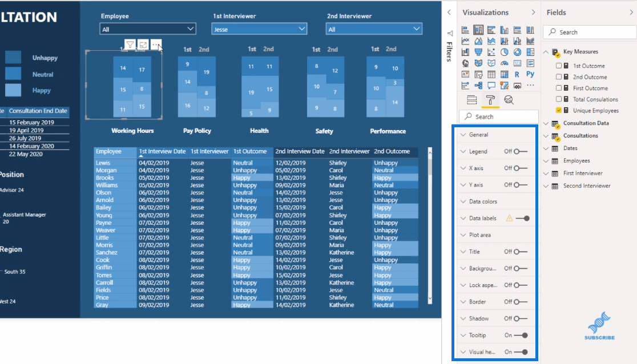This screenshot has width=637, height=364.
Task: Choose the donut chart visual
Action: coord(517,52)
